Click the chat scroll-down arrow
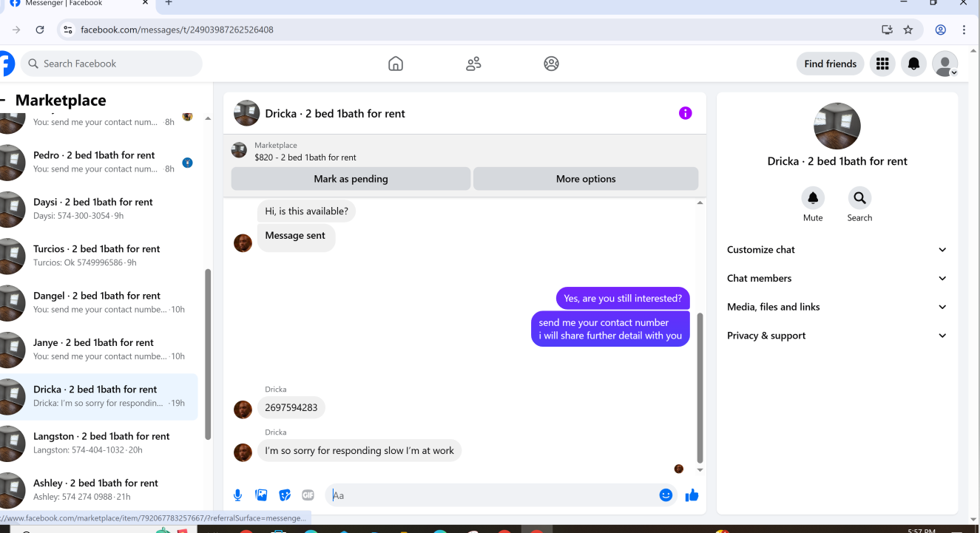The height and width of the screenshot is (533, 980). tap(700, 470)
